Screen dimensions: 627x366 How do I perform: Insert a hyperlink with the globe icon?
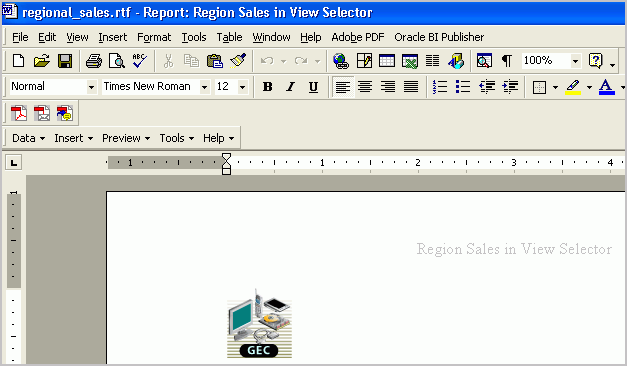pyautogui.click(x=341, y=61)
